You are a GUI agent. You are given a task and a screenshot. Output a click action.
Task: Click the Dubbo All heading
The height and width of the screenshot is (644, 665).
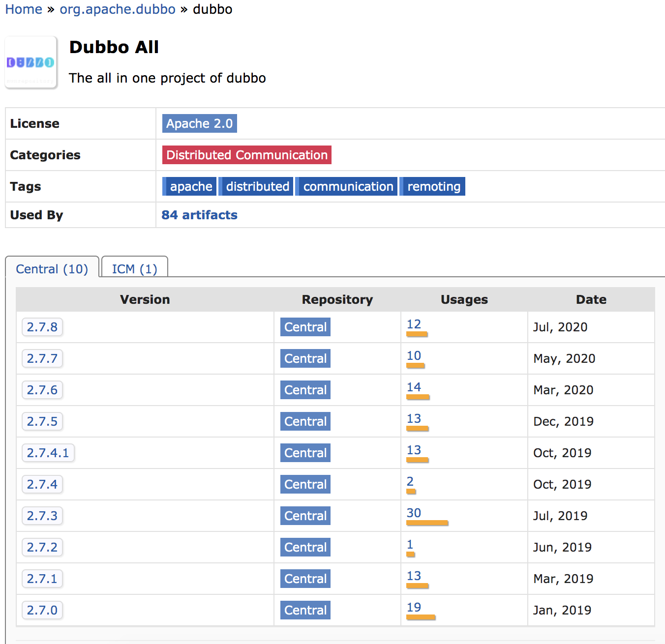[114, 47]
